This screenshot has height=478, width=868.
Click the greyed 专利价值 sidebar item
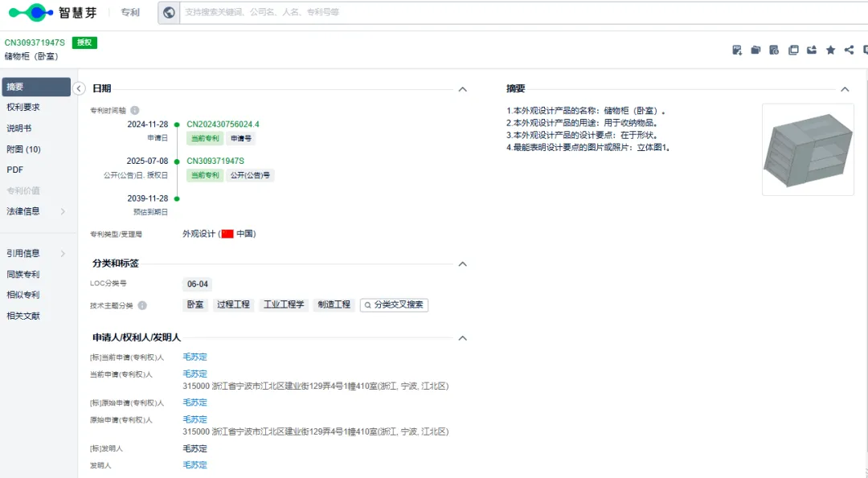tap(23, 191)
